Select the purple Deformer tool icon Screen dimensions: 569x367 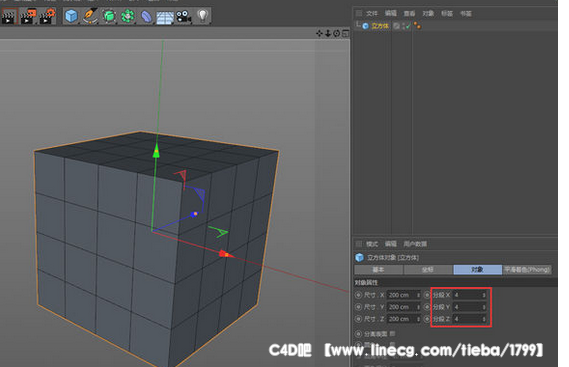146,17
